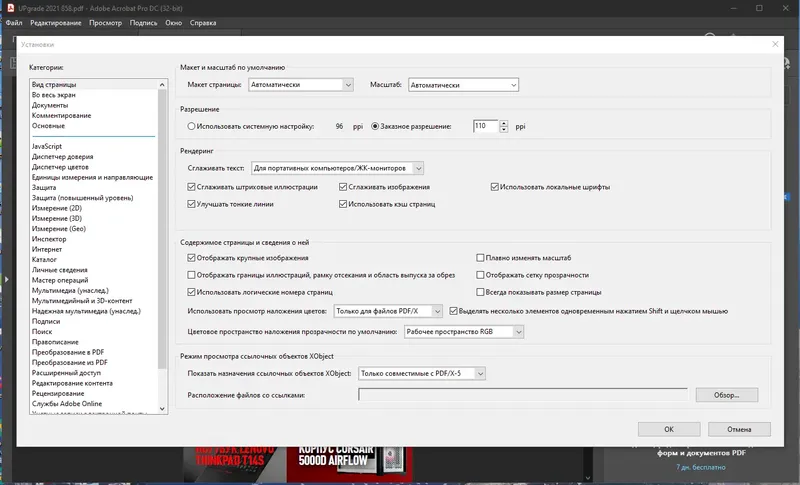The image size is (800, 485).
Task: Click the category list scroll up arrow
Action: [x=162, y=85]
